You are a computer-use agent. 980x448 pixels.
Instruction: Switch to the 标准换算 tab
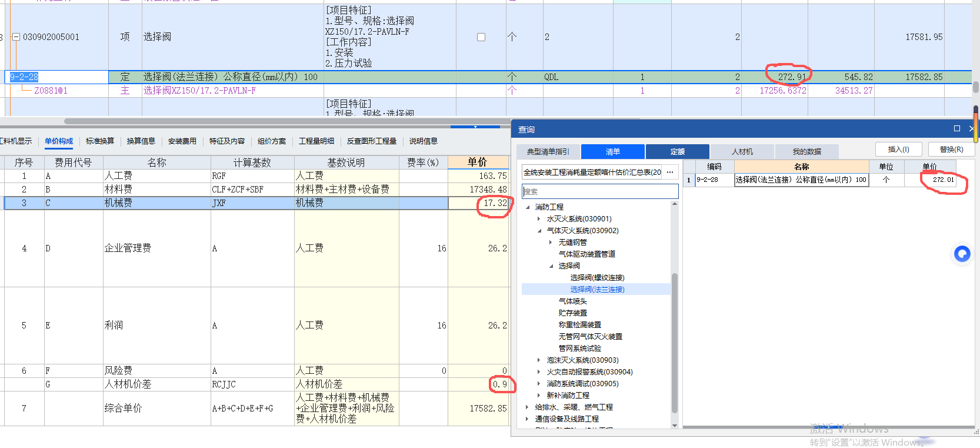click(x=100, y=141)
